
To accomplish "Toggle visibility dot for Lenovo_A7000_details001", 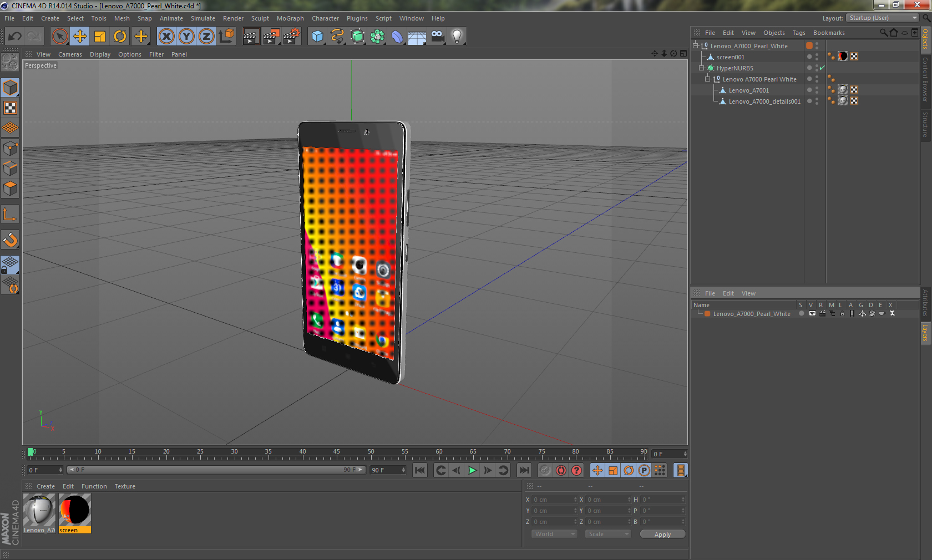I will pos(809,101).
